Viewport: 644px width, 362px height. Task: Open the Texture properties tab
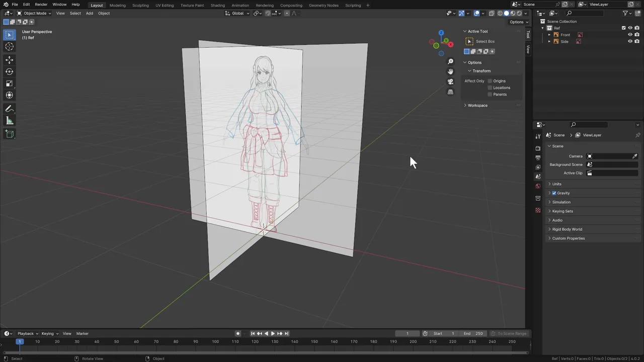point(538,210)
